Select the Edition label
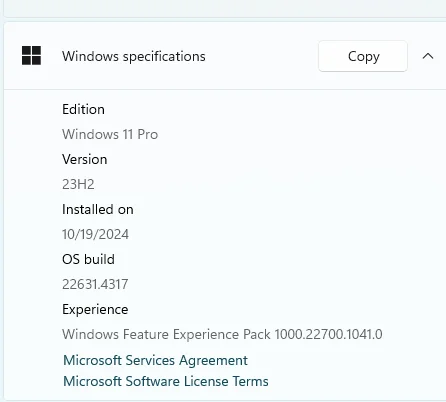 83,109
